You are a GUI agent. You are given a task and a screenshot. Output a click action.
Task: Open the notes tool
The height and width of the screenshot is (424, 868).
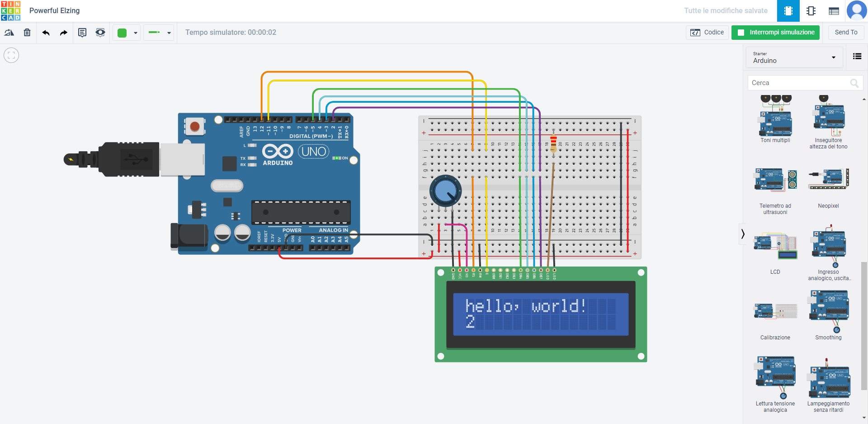pyautogui.click(x=82, y=33)
